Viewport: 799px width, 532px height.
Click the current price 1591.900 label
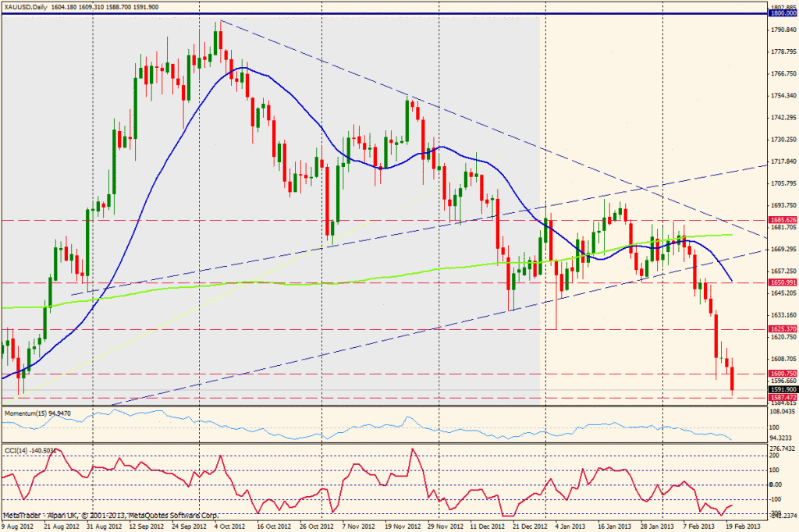tap(780, 389)
